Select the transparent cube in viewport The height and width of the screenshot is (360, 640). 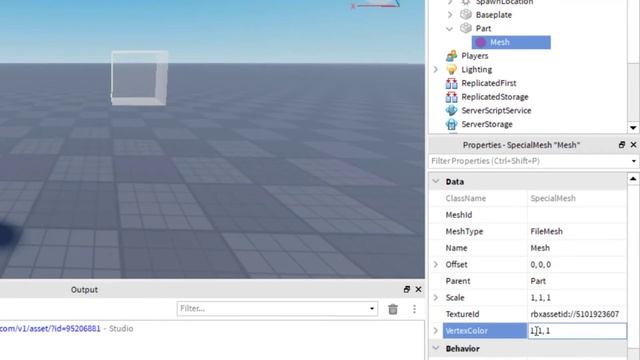(x=139, y=78)
